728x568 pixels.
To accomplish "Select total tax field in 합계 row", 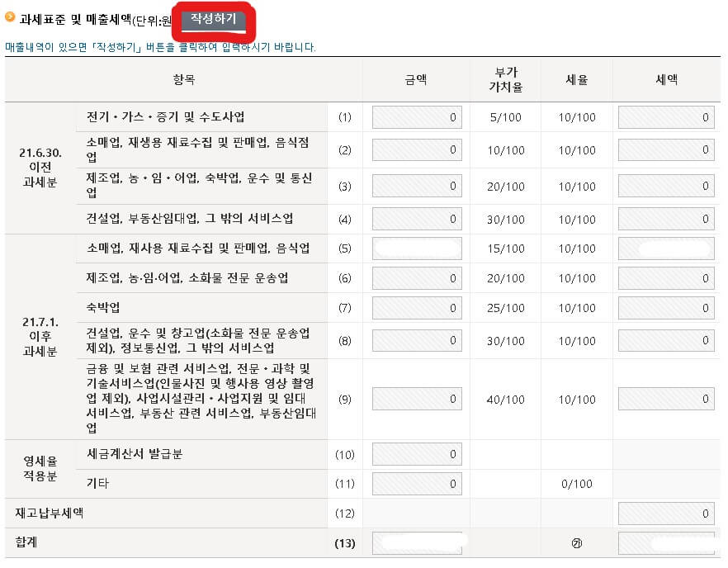I will point(666,543).
